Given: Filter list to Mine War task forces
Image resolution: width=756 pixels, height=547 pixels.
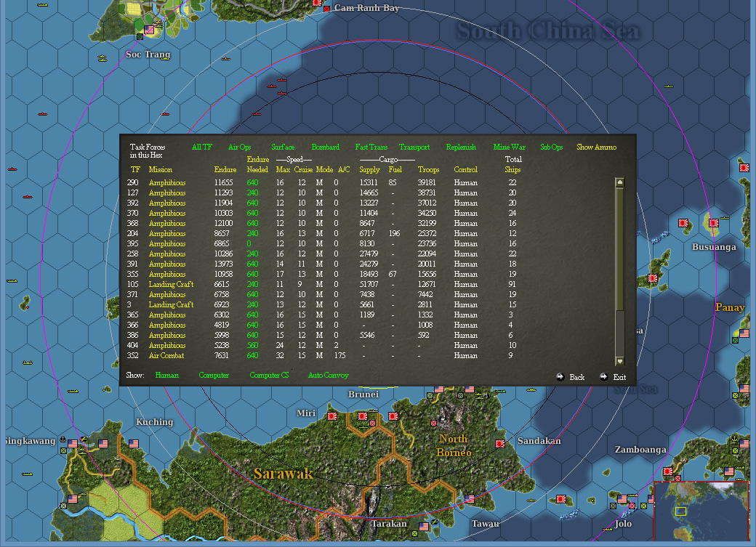Looking at the screenshot, I should (x=509, y=147).
